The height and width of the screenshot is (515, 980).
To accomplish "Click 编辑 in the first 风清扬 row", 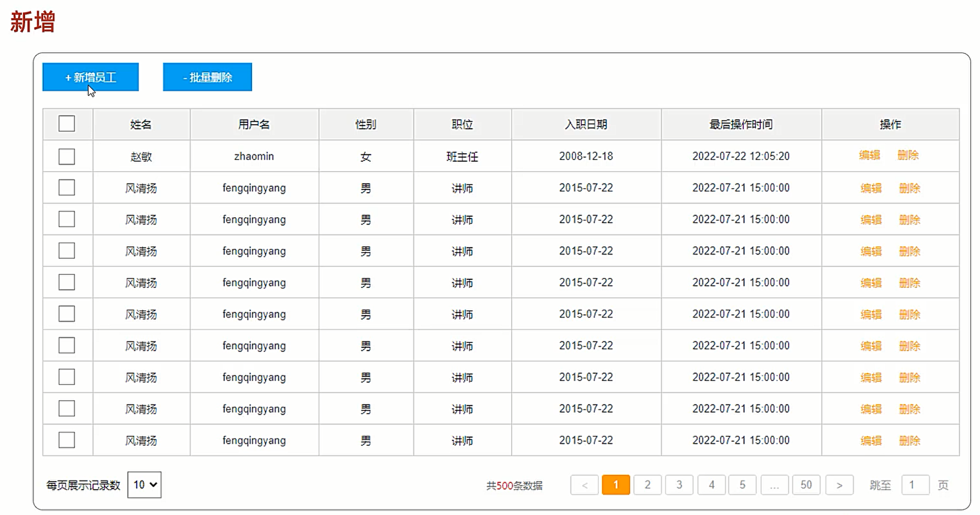I will click(871, 188).
